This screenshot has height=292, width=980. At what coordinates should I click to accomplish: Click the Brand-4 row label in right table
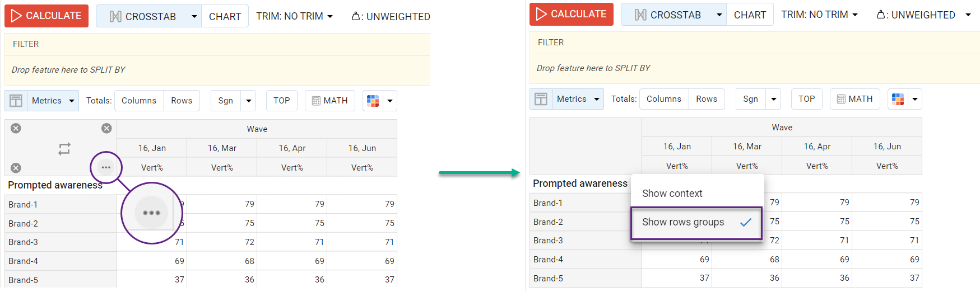[x=548, y=260]
